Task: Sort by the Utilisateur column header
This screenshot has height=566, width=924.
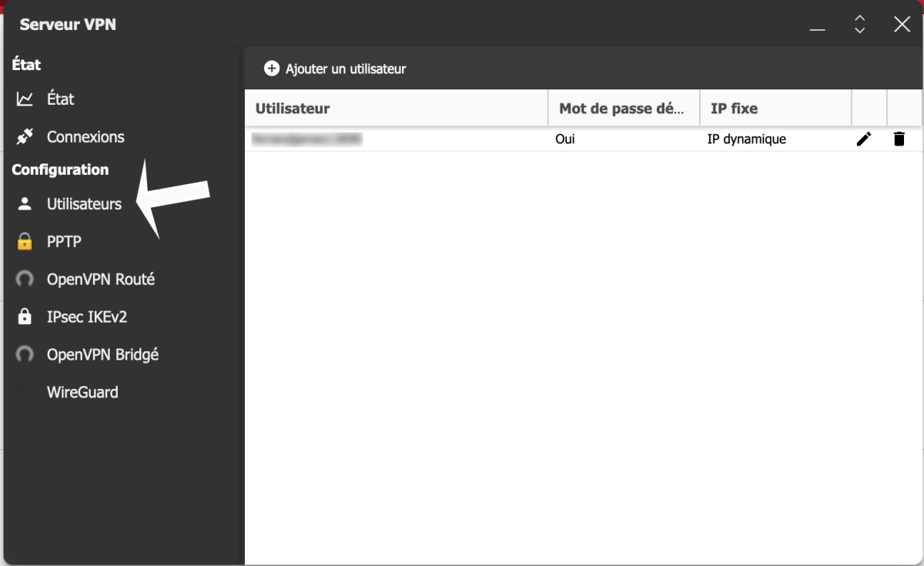Action: pyautogui.click(x=293, y=109)
